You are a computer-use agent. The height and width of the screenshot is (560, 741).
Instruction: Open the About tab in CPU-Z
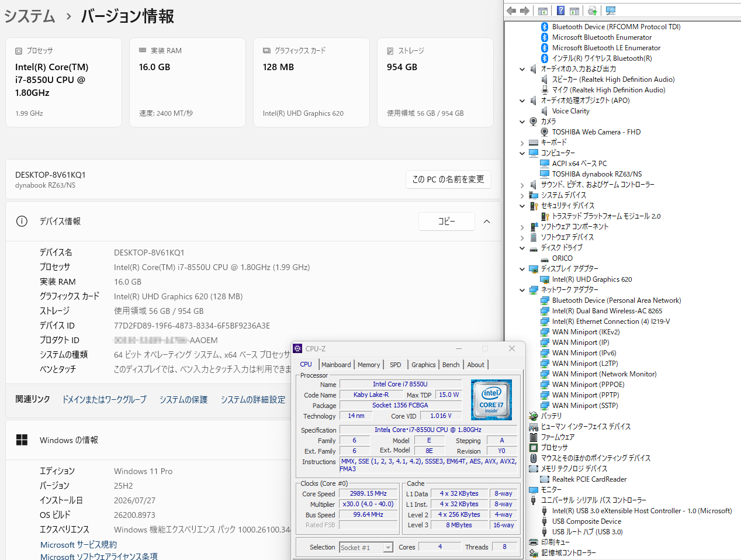click(x=476, y=365)
